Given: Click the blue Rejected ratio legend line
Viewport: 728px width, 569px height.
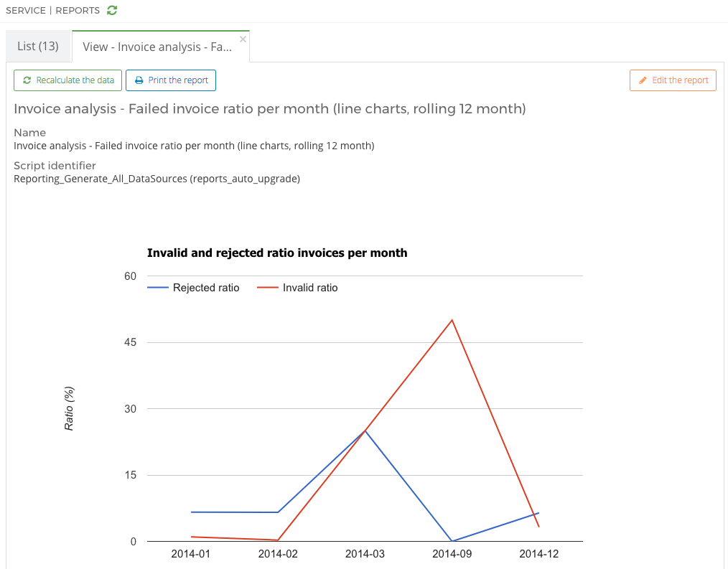Looking at the screenshot, I should (157, 288).
